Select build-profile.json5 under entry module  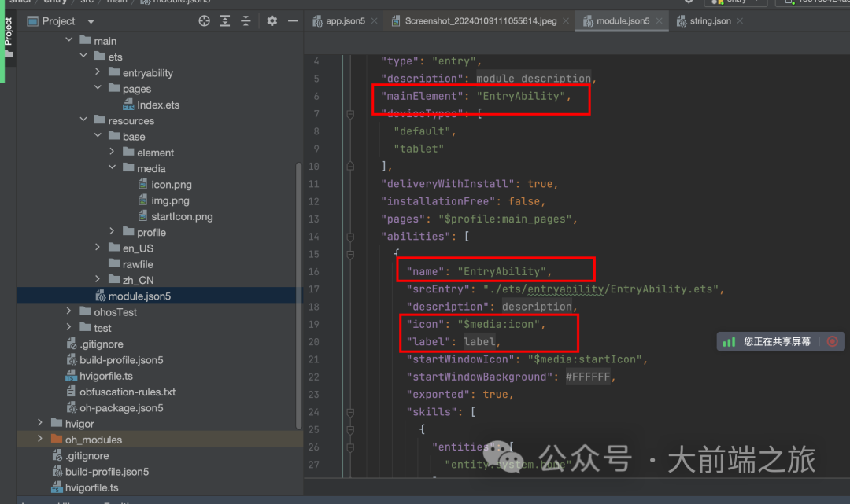click(121, 360)
